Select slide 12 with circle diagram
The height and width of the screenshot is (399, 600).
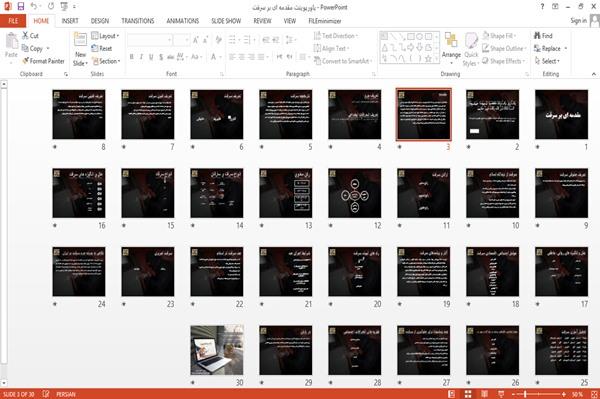coord(354,193)
